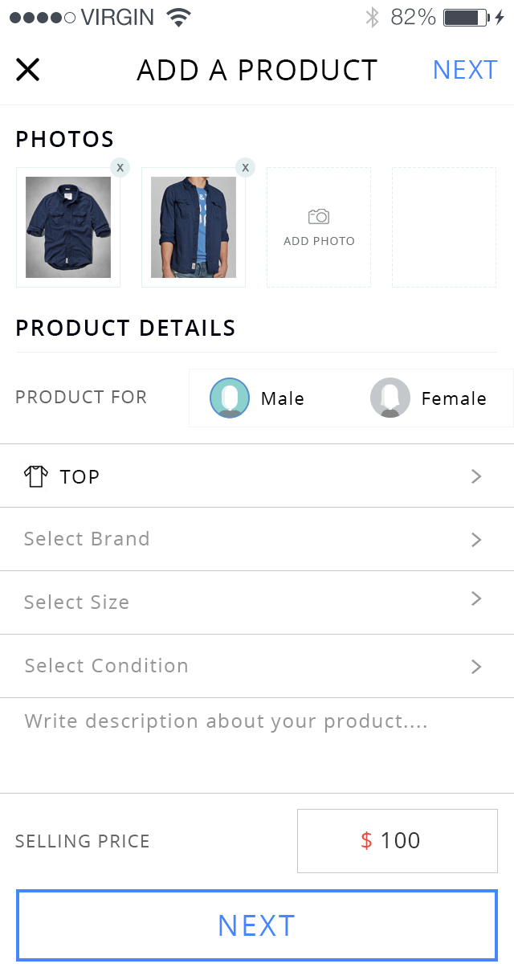Remove the first shirt photo
Image resolution: width=514 pixels, height=980 pixels.
[x=120, y=167]
